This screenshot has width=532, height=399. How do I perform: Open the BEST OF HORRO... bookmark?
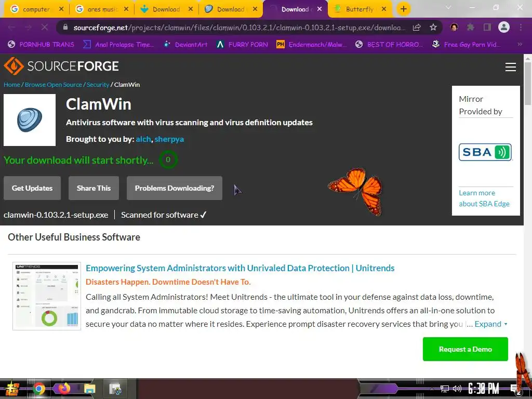[389, 45]
